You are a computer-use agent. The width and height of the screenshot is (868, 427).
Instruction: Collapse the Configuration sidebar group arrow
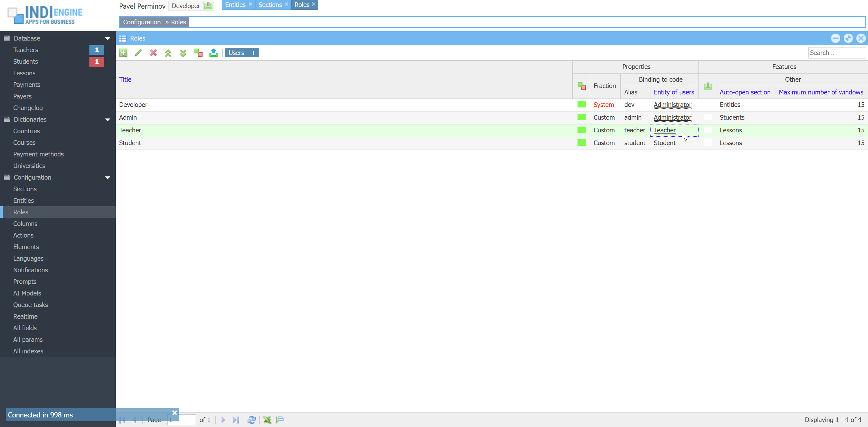pyautogui.click(x=108, y=178)
